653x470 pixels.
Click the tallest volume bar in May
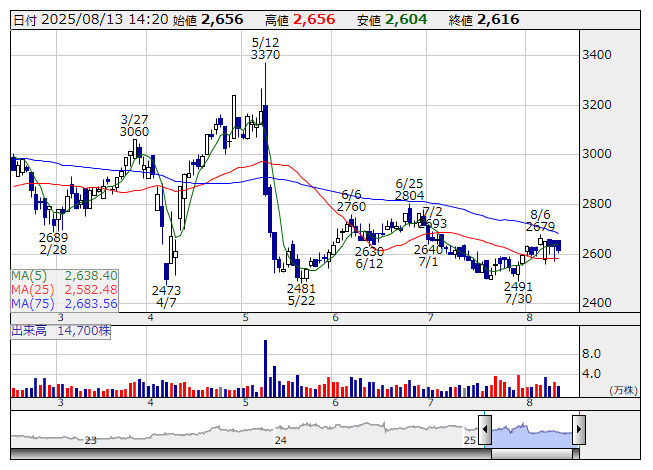[x=265, y=368]
